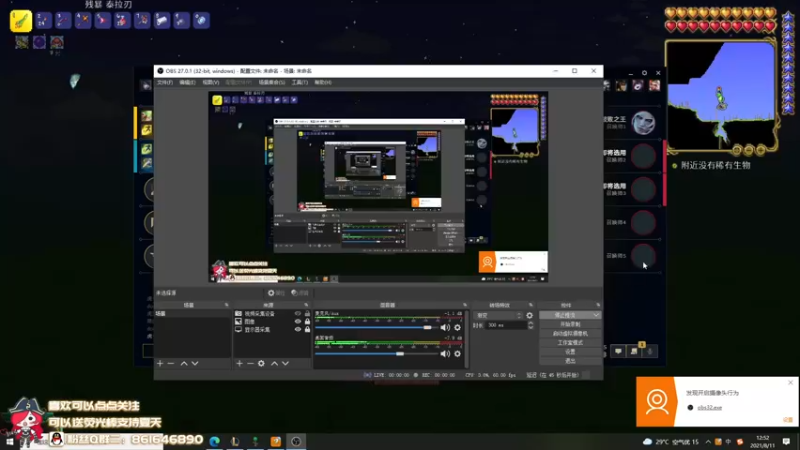Move scene down in scenes list
This screenshot has width=800, height=450.
tap(195, 363)
